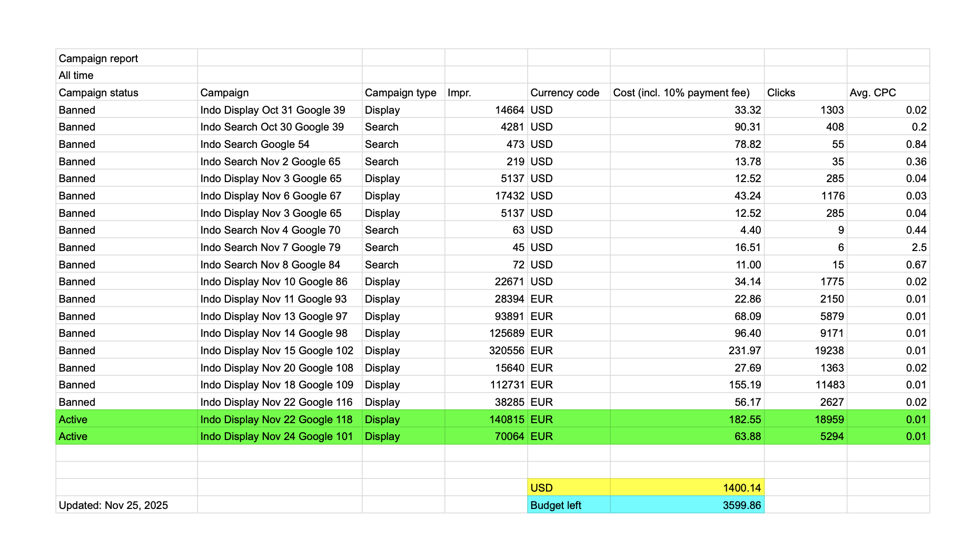Click 'Updated: Nov 25, 2025' cell

[x=126, y=505]
